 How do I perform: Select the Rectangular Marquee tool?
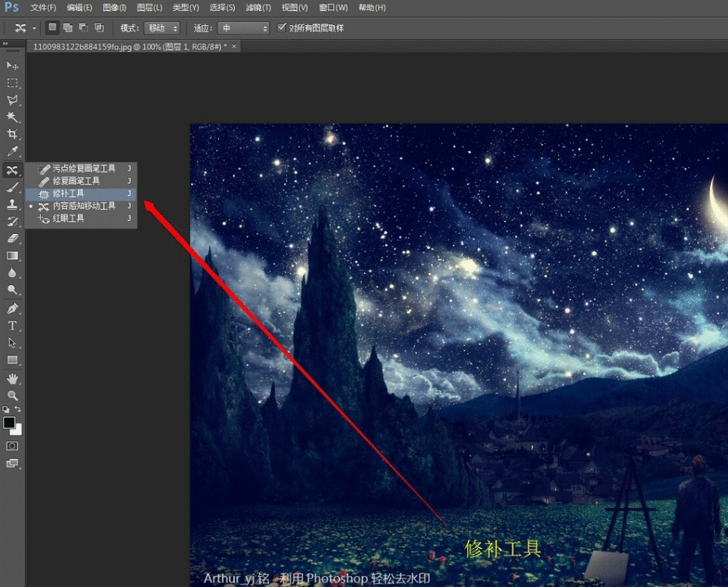(13, 83)
